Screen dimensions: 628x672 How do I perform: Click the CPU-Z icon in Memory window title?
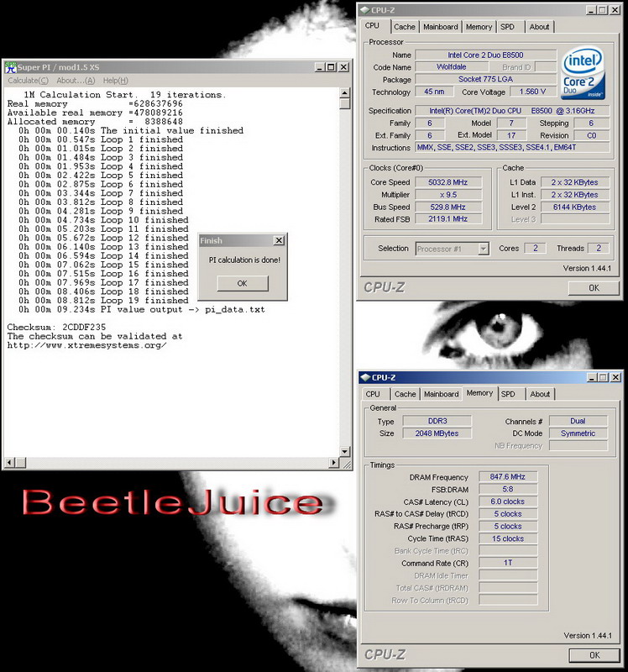(x=365, y=377)
